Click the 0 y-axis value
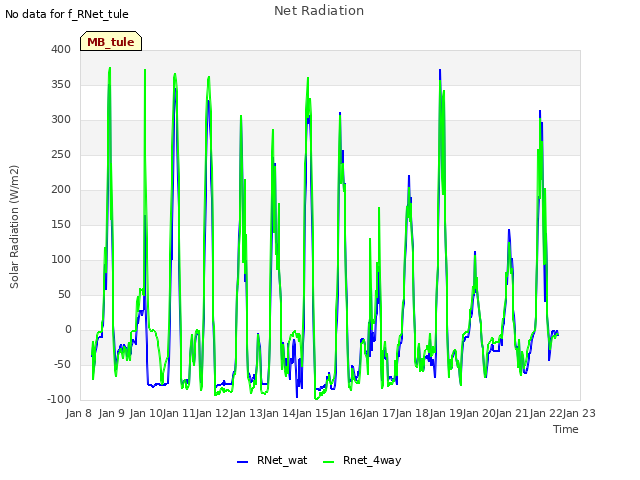 pos(68,329)
